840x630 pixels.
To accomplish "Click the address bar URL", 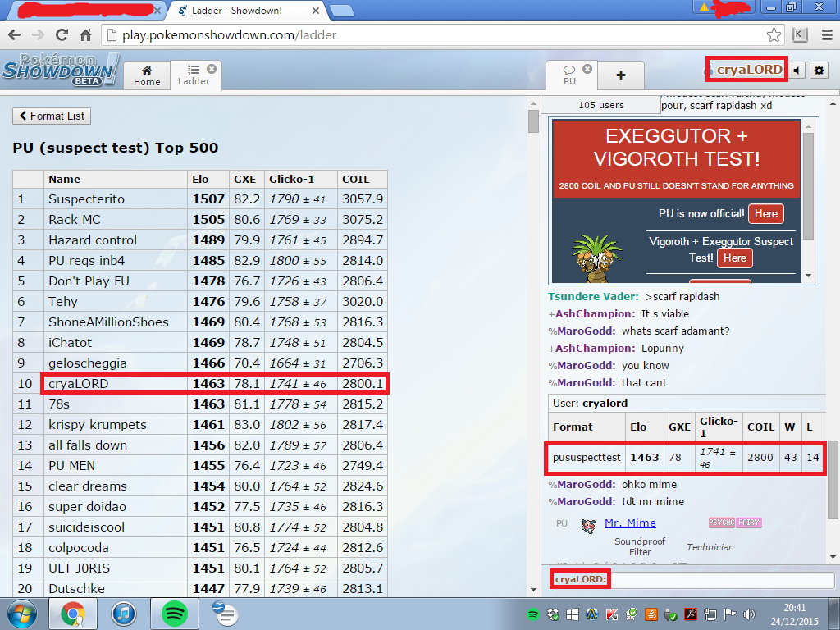I will point(230,35).
